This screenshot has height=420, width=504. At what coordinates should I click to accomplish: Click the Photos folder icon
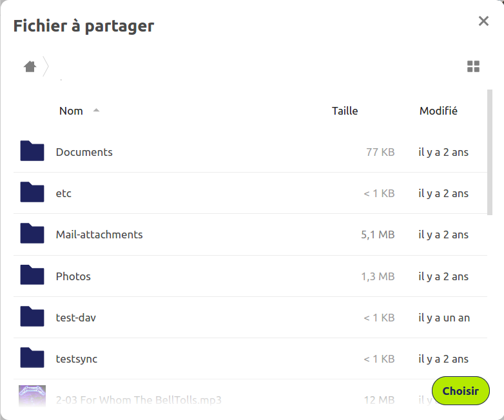point(32,276)
